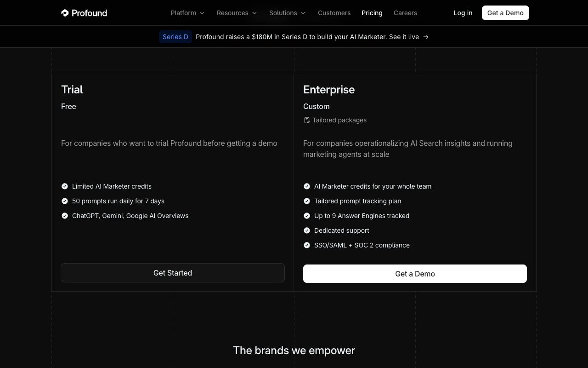Viewport: 588px width, 368px height.
Task: Click 'AI Marketer credits for your whole team'
Action: click(x=373, y=186)
